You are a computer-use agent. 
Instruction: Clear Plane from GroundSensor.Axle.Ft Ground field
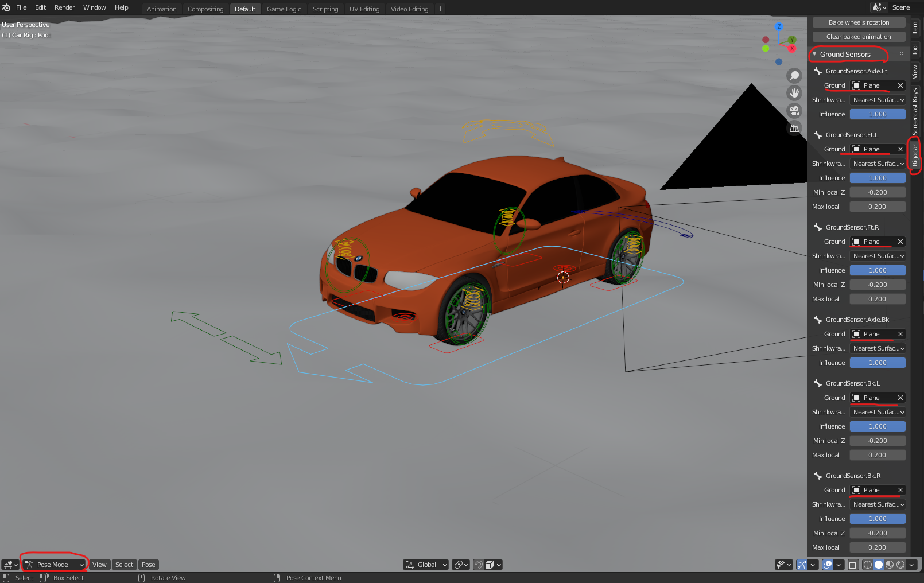pyautogui.click(x=900, y=85)
